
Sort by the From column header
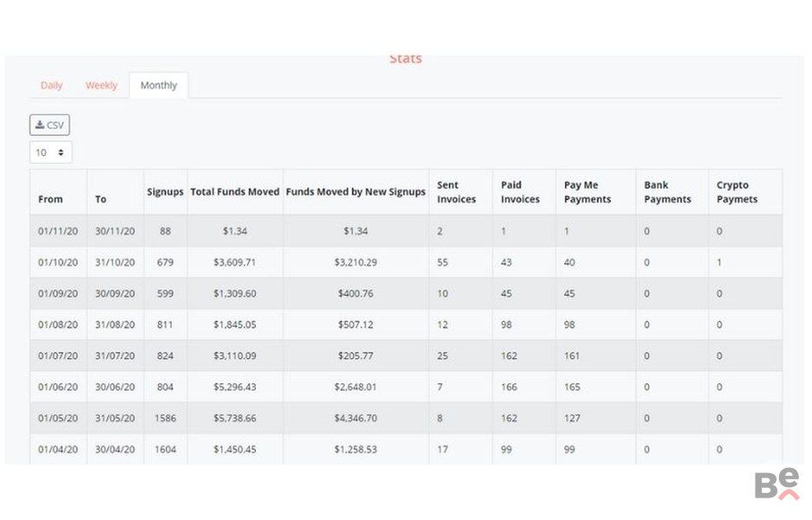50,199
